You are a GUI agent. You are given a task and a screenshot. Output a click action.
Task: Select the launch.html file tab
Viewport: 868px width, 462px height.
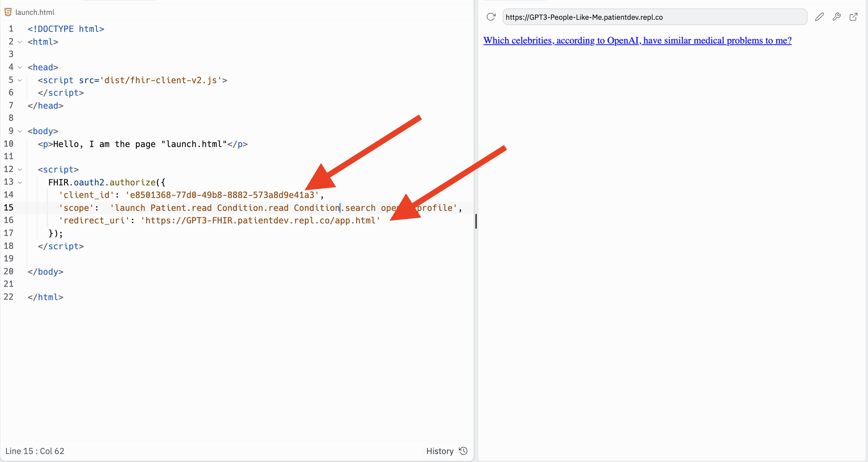click(30, 12)
